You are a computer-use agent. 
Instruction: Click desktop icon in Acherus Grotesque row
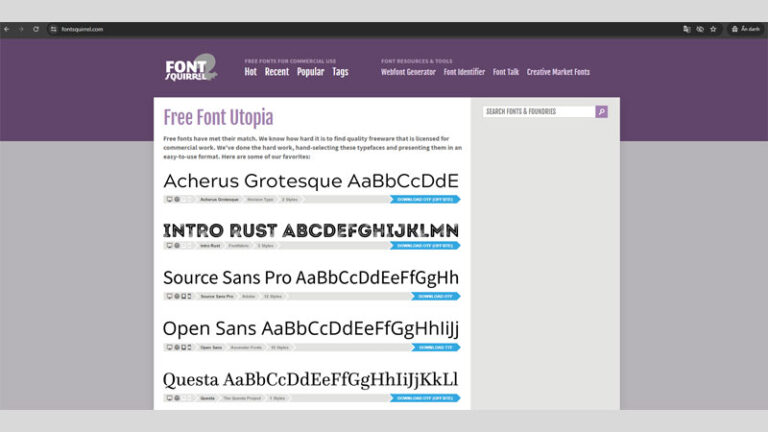coord(169,199)
